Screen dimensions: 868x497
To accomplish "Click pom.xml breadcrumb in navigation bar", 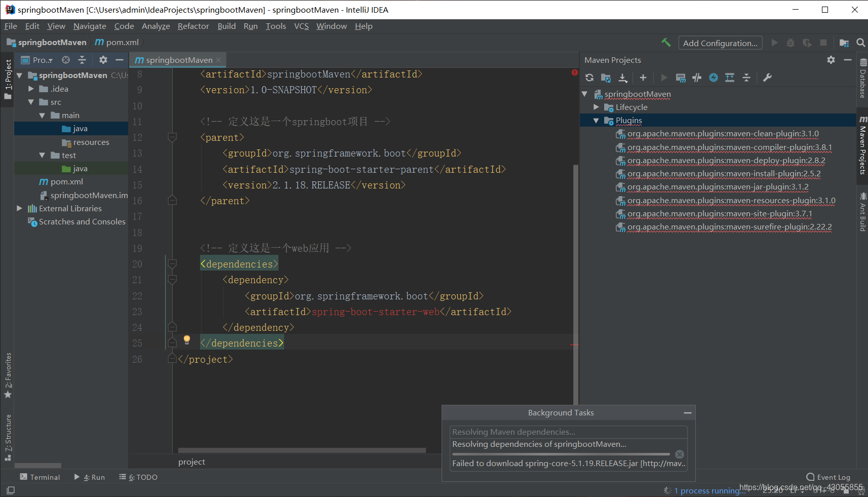I will point(117,43).
